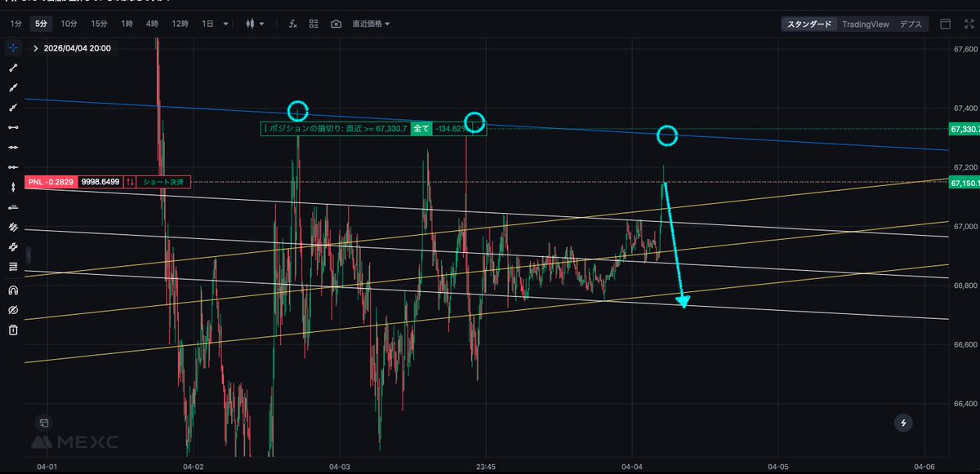
Task: Select the two-point trend line drawing tool
Action: coord(13,69)
